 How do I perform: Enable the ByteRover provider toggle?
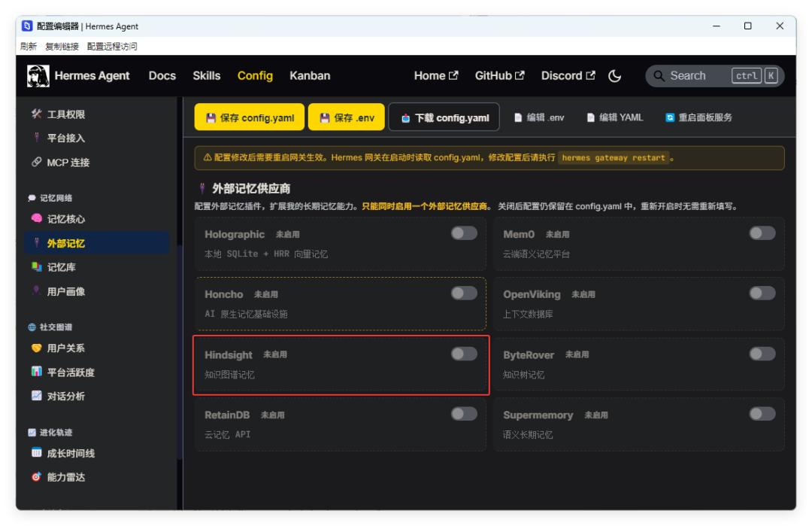[x=762, y=354]
